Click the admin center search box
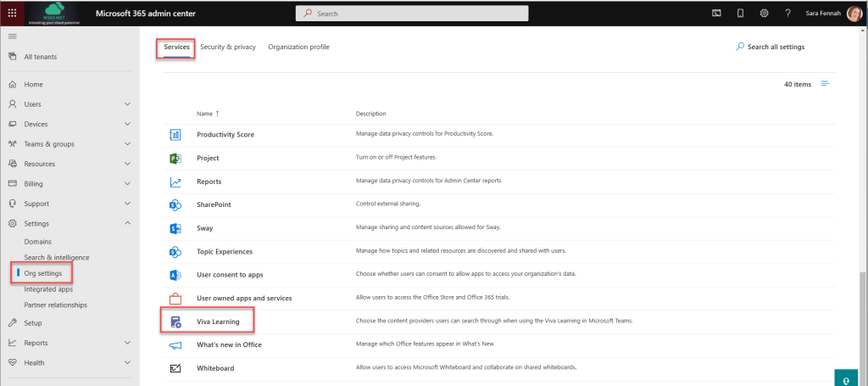 tap(412, 14)
